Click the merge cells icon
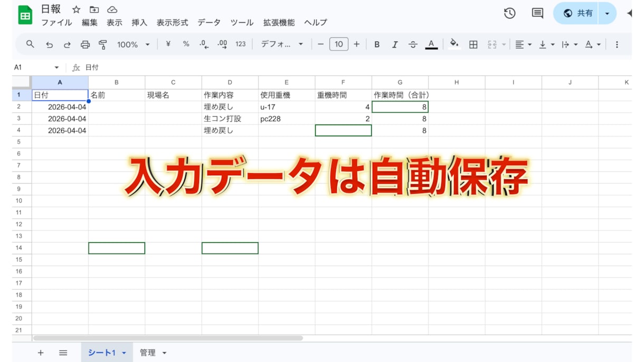 [x=492, y=45]
